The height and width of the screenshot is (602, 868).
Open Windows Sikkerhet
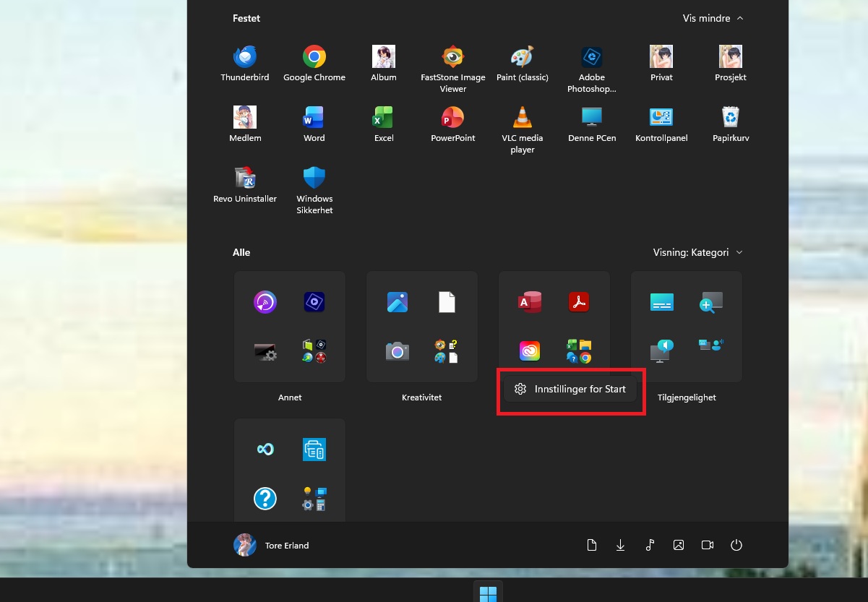coord(314,192)
